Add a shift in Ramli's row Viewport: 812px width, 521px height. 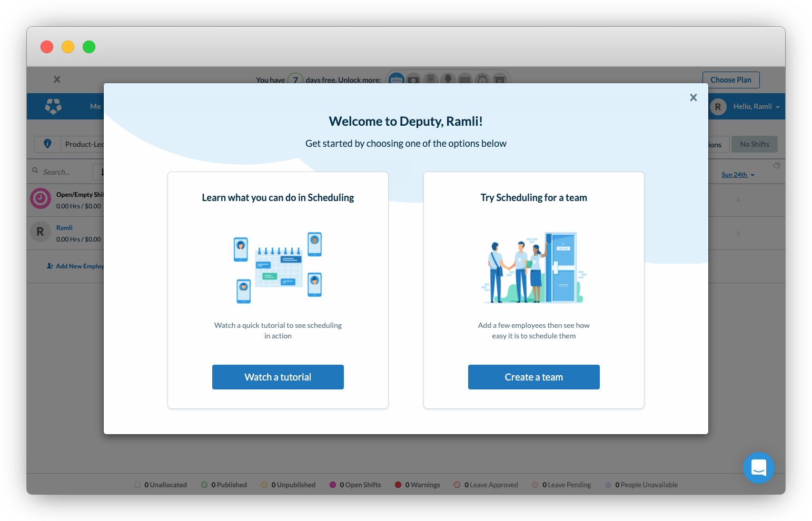point(738,233)
